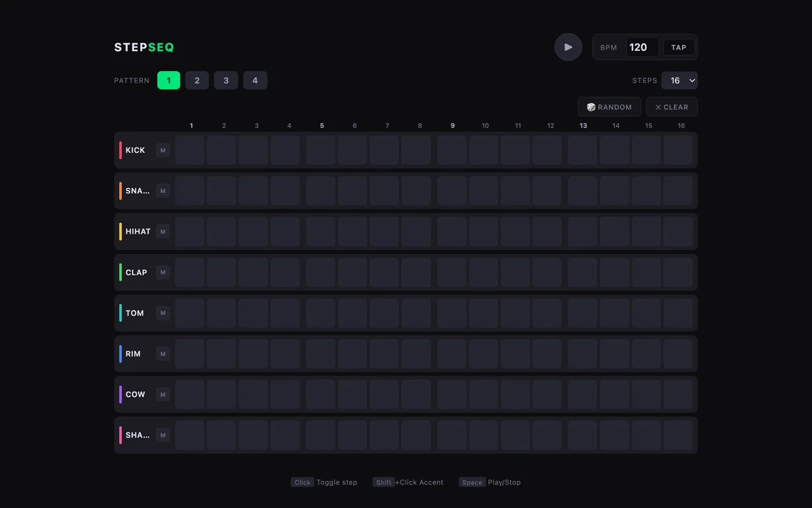The height and width of the screenshot is (508, 812).
Task: Toggle SHA... step 8
Action: tap(416, 435)
